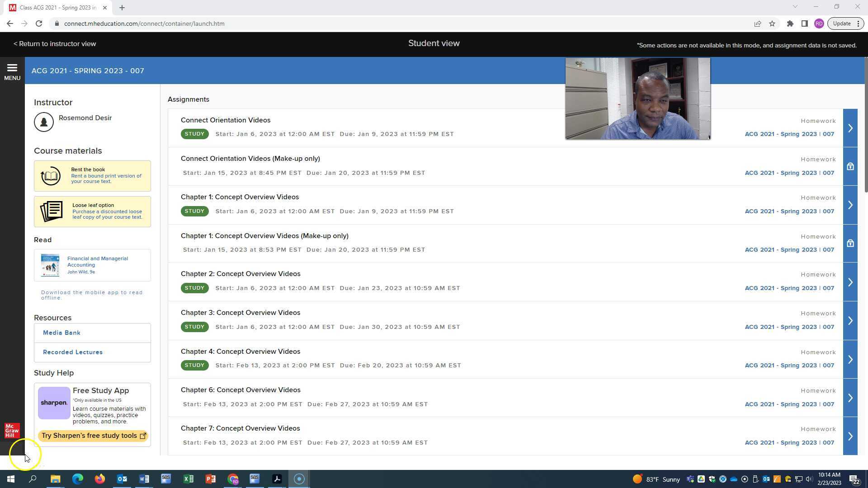Image resolution: width=868 pixels, height=488 pixels.
Task: Open the tab search dropdown arrow
Action: click(795, 7)
